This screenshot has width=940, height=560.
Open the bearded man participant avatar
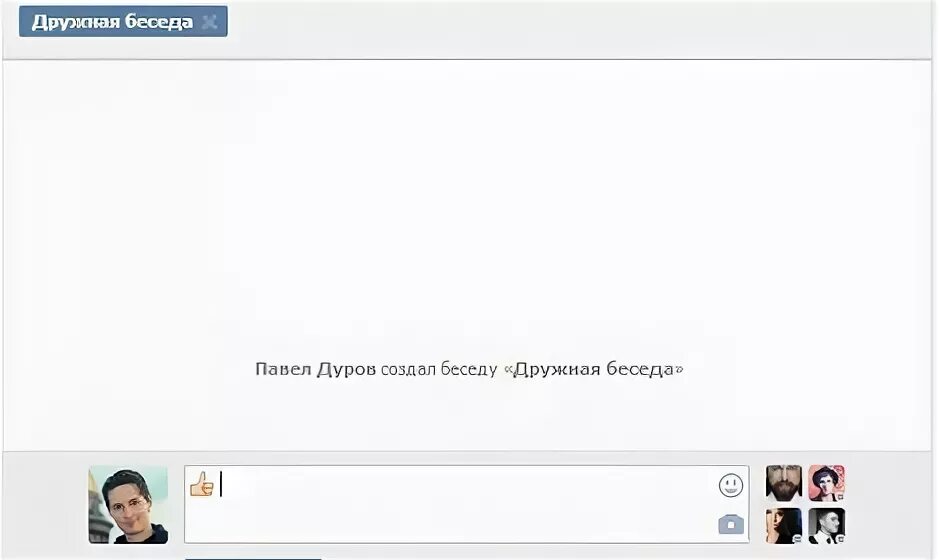[784, 483]
